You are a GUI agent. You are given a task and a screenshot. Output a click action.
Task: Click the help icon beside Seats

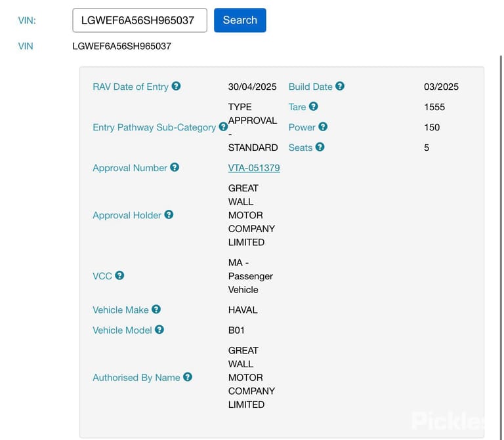pyautogui.click(x=320, y=147)
